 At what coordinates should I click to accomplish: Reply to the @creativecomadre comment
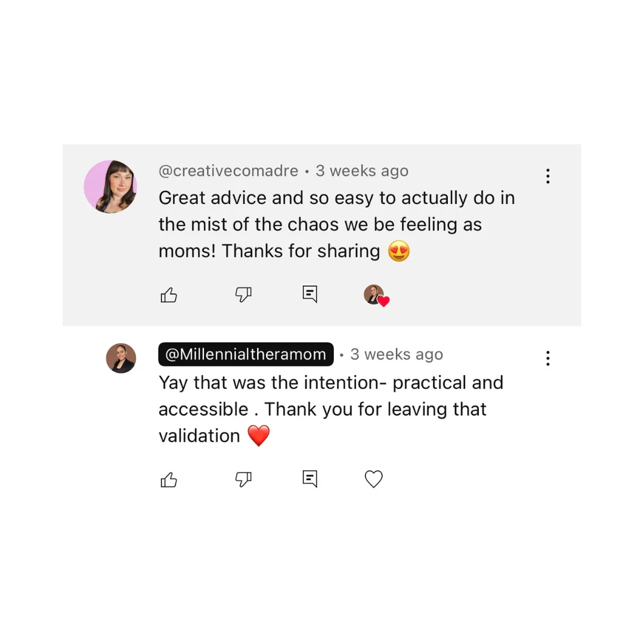[309, 294]
